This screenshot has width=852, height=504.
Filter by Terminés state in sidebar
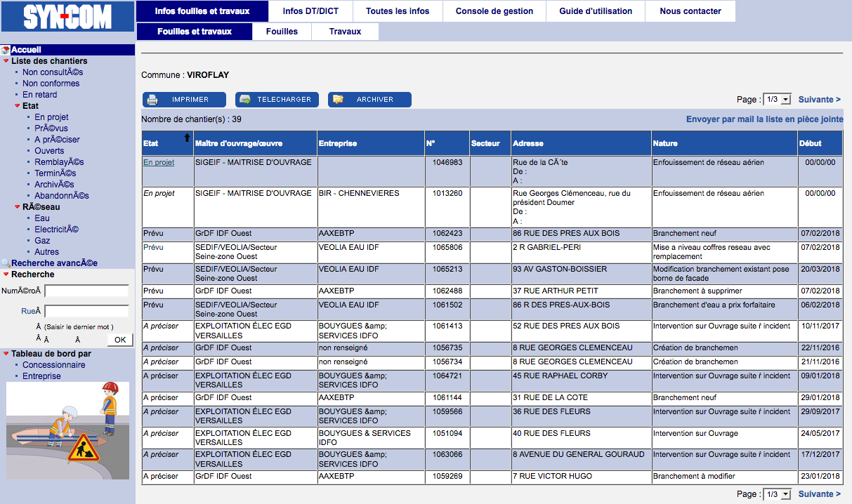[55, 173]
